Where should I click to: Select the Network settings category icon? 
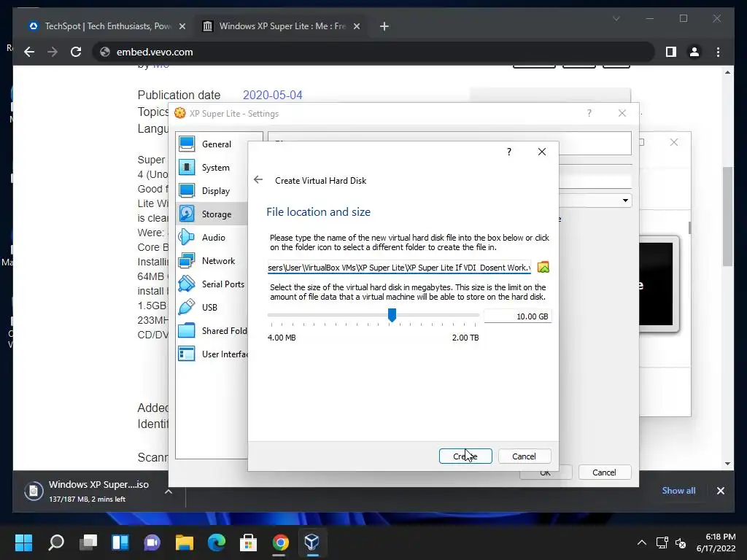click(187, 261)
